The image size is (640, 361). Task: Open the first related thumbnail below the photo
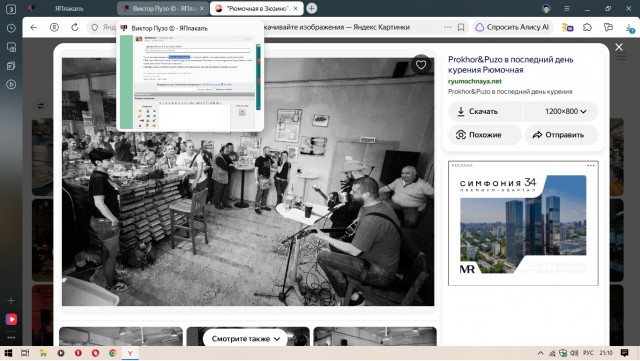pyautogui.click(x=121, y=336)
